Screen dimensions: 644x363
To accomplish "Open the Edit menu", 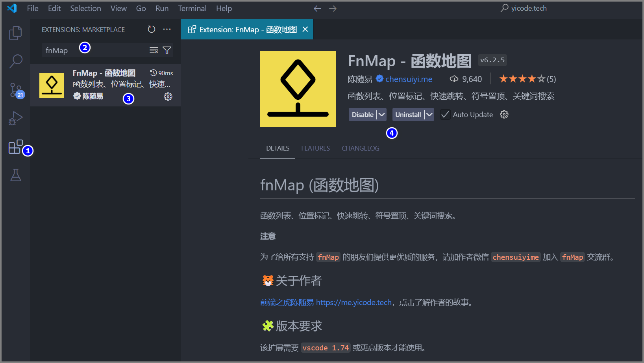I will pos(54,8).
